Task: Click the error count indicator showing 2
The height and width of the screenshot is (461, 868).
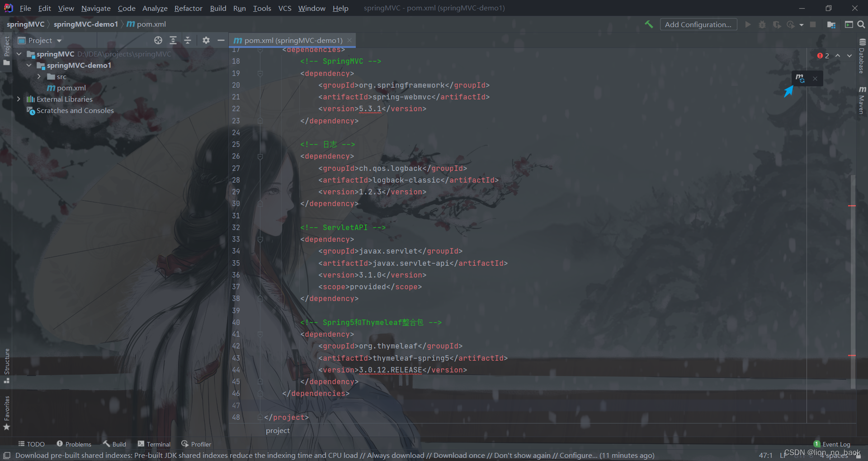Action: tap(823, 56)
